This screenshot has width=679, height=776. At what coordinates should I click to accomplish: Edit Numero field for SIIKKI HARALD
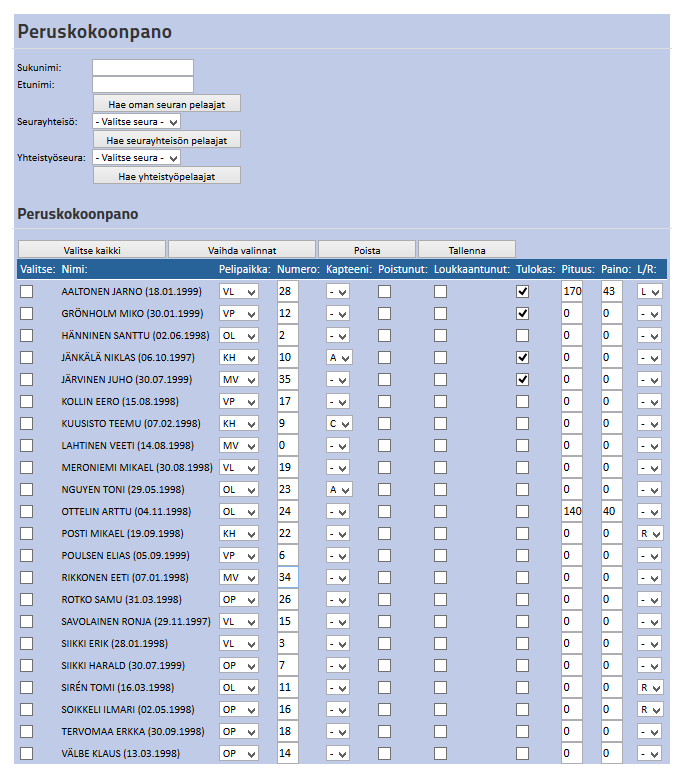click(x=288, y=665)
